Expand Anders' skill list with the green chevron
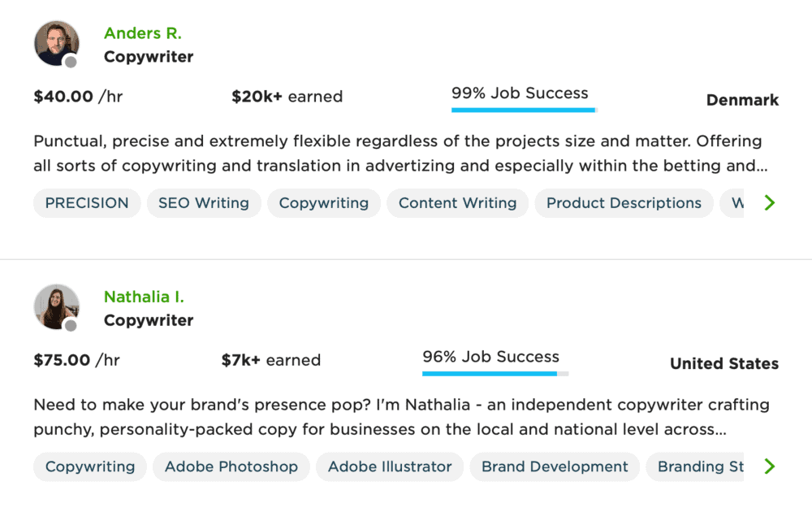 coord(770,203)
